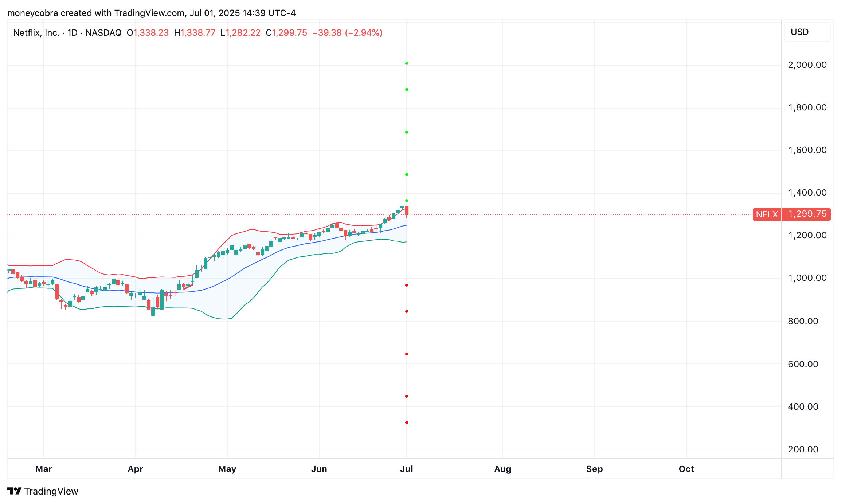Click the change value −39.38 (−2.94%)
The image size is (841, 504).
(348, 33)
